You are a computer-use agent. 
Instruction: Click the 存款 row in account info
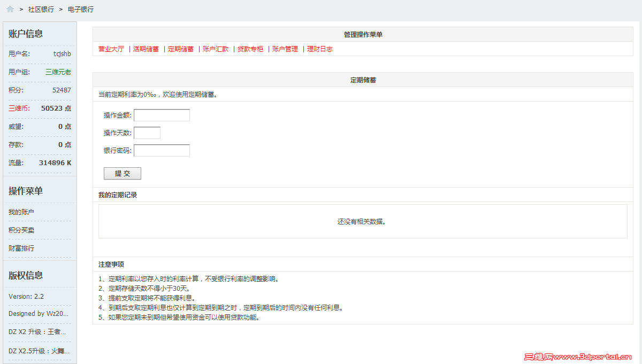pyautogui.click(x=40, y=145)
